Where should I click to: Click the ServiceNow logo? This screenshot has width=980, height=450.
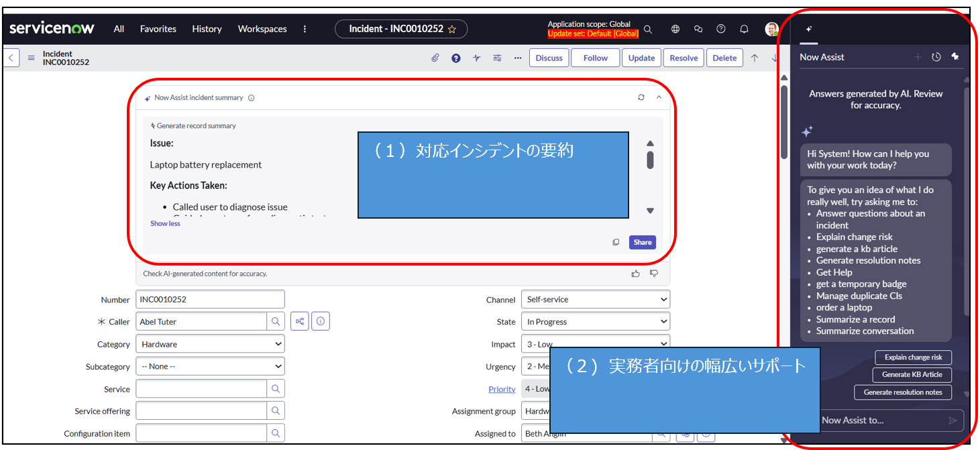pyautogui.click(x=52, y=29)
